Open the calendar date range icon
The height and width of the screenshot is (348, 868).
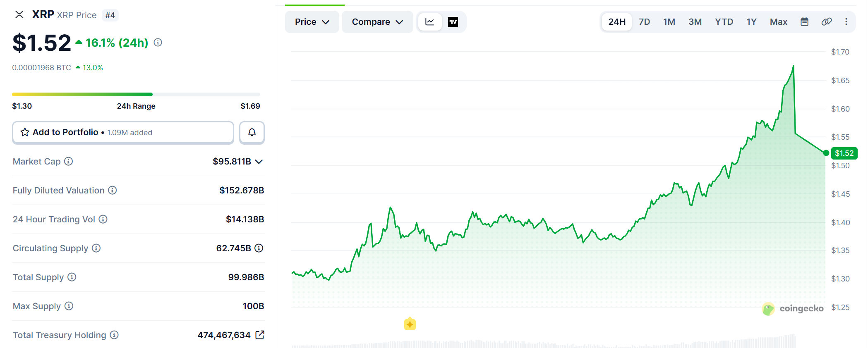[804, 22]
